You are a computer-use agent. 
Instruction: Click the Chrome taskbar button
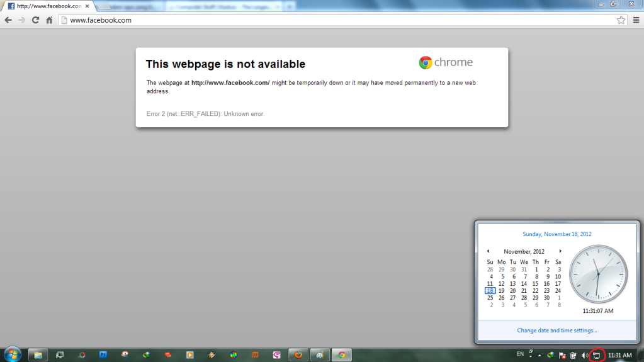342,355
